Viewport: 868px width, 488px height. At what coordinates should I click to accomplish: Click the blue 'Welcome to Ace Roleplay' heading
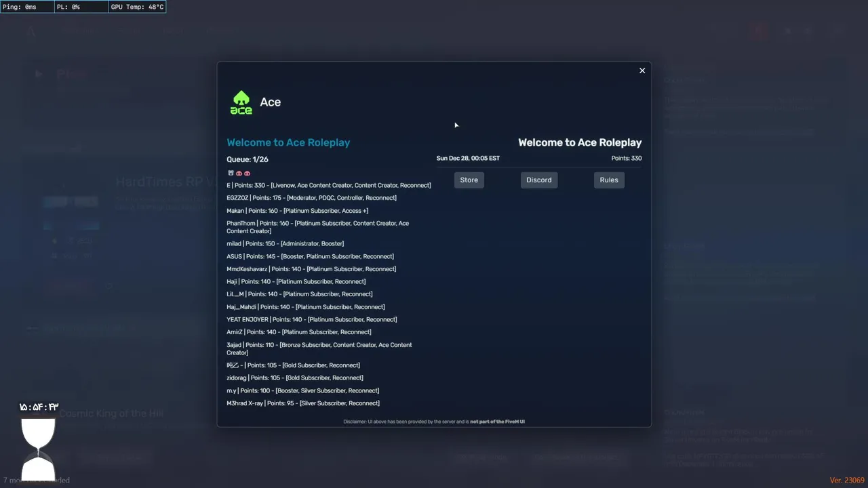point(288,142)
